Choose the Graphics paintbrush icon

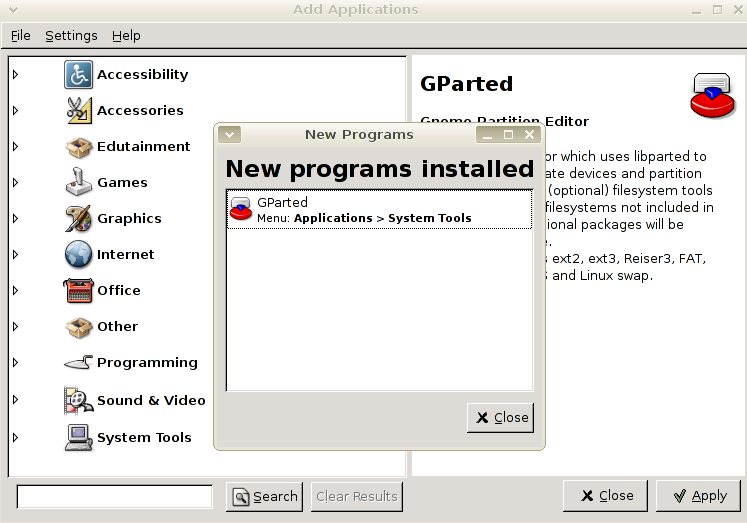pos(78,218)
